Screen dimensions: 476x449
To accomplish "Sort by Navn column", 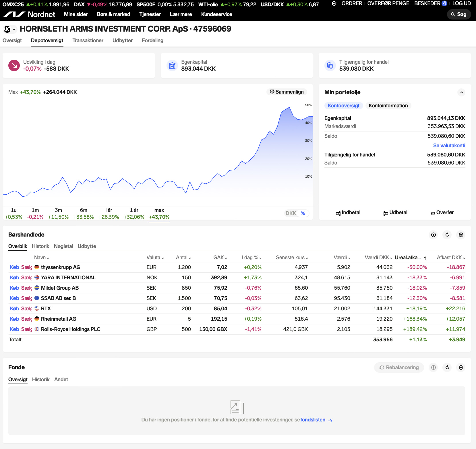I will 42,258.
